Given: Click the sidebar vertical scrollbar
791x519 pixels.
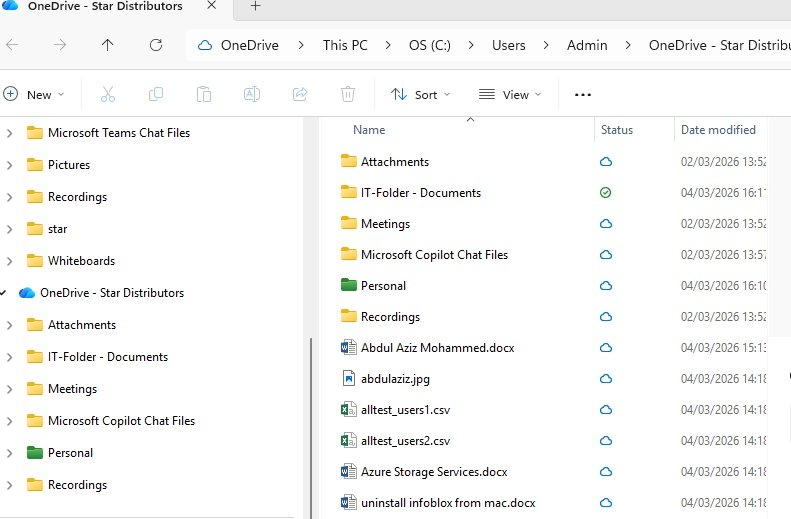Looking at the screenshot, I should pos(311,426).
